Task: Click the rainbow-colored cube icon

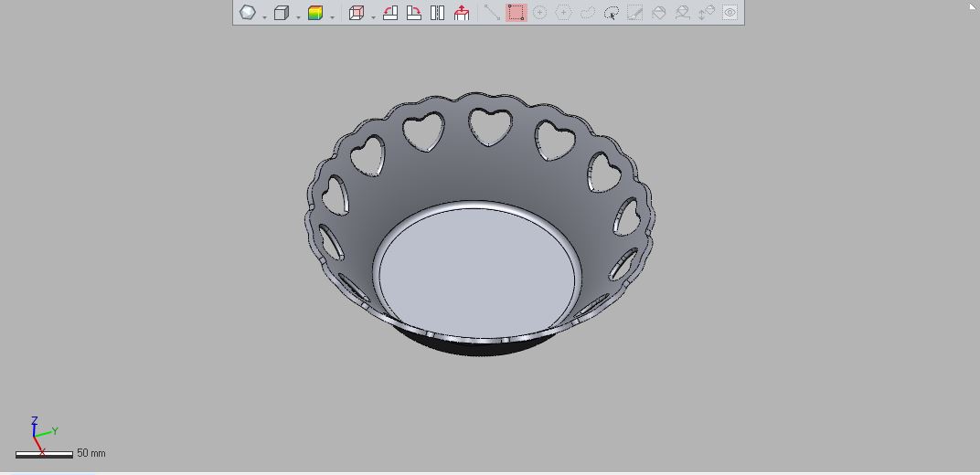Action: 315,13
